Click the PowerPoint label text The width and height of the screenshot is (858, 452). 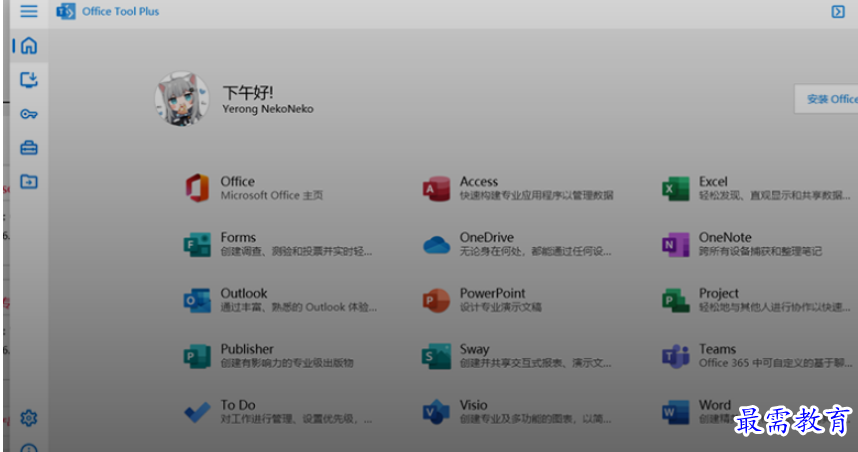[x=492, y=293]
